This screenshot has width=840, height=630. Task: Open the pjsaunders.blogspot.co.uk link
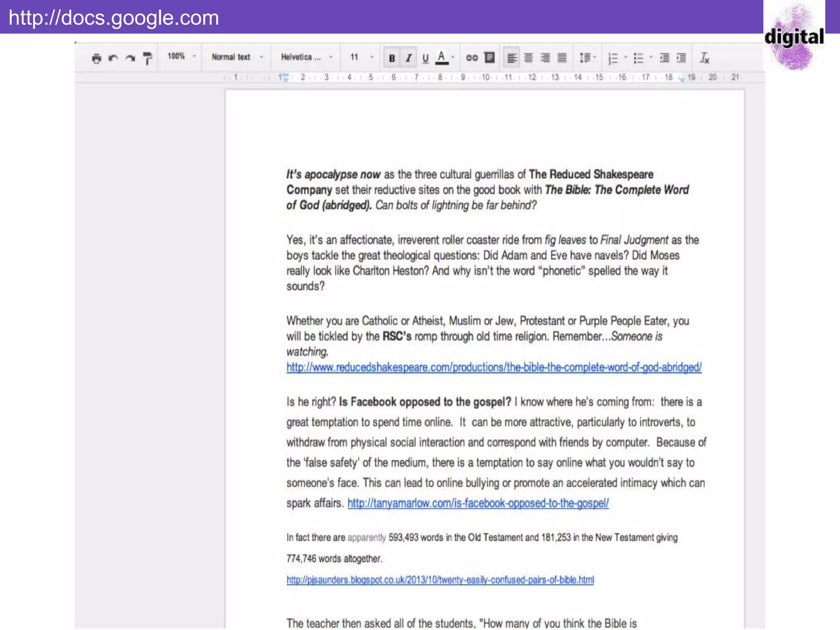click(x=440, y=580)
